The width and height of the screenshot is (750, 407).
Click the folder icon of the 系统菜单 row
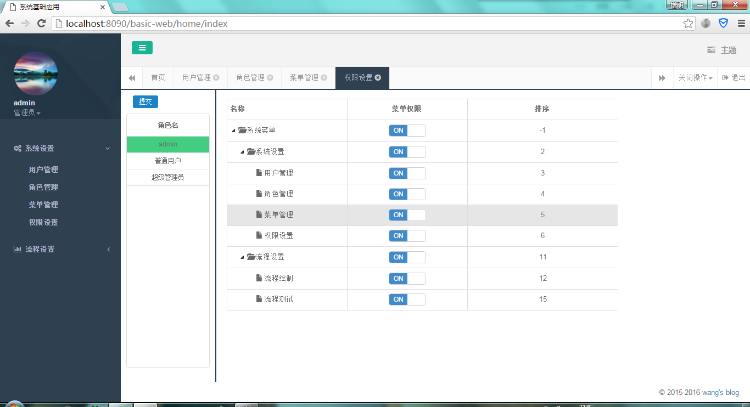tap(242, 130)
